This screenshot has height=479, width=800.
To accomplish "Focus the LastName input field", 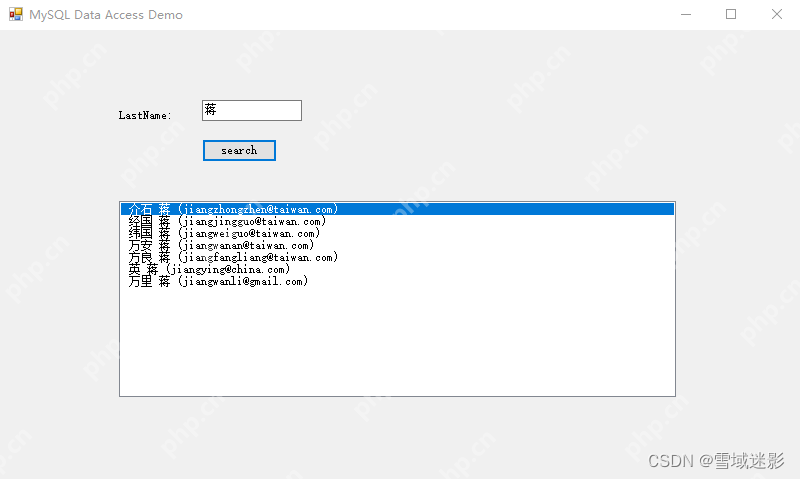I will pos(252,111).
